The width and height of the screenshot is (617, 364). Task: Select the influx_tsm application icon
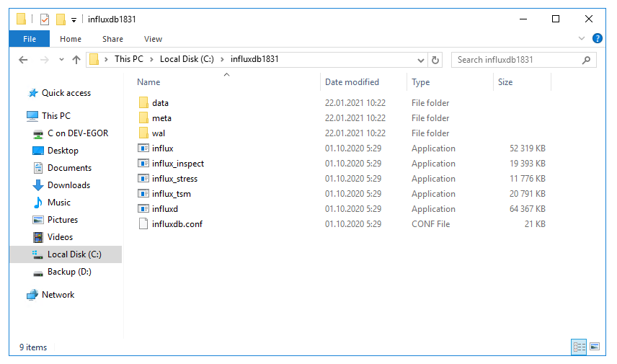tap(143, 194)
